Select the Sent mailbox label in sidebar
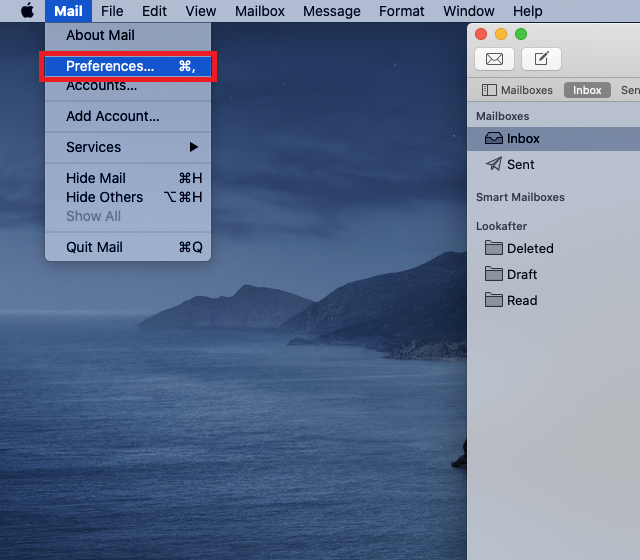This screenshot has width=640, height=560. click(x=520, y=164)
